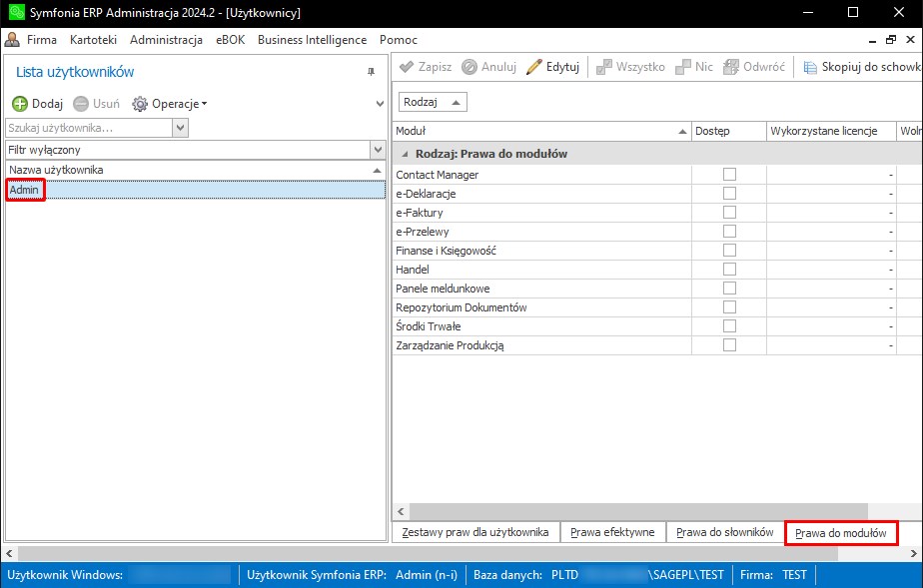Open the Pomoc menu
This screenshot has width=923, height=588.
click(399, 40)
